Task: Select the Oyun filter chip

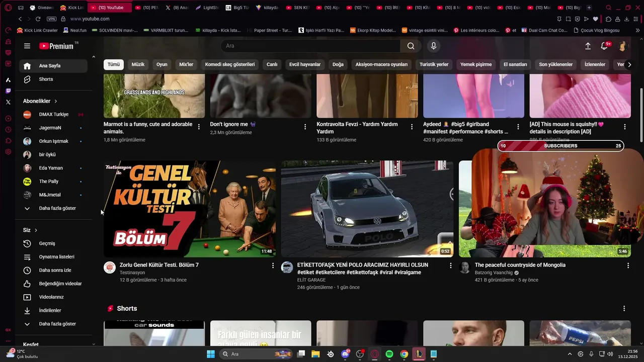Action: coord(162,64)
